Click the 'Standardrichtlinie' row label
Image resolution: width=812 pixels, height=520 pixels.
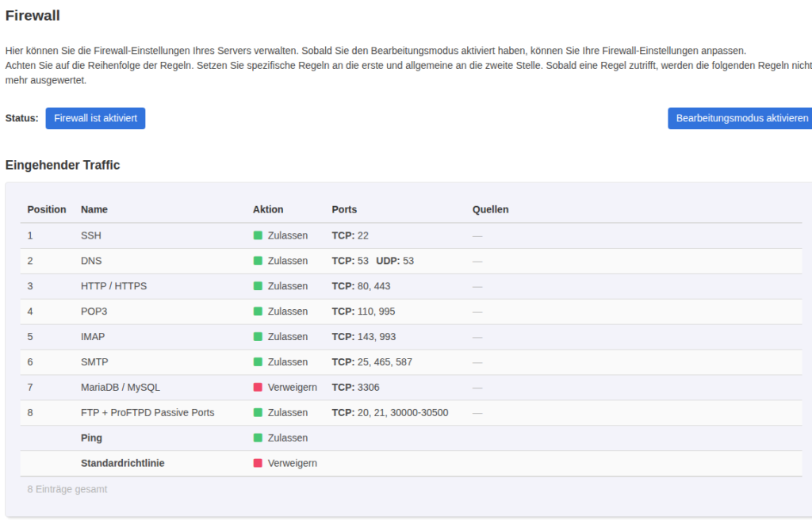click(x=123, y=463)
